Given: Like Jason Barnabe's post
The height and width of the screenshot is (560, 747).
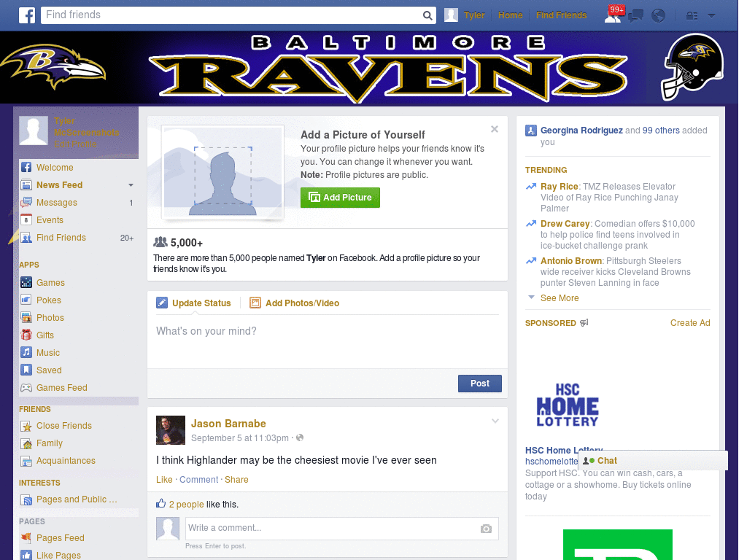Looking at the screenshot, I should [164, 480].
